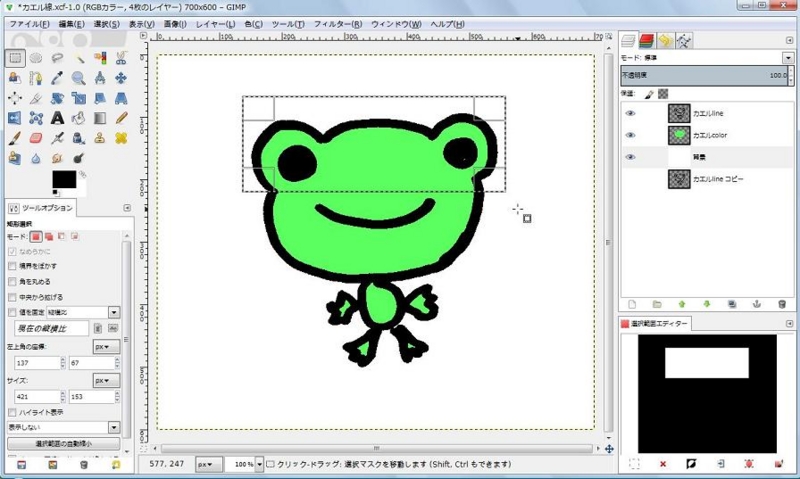Open the tool options panel menu arrow
This screenshot has width=800, height=479.
point(127,208)
